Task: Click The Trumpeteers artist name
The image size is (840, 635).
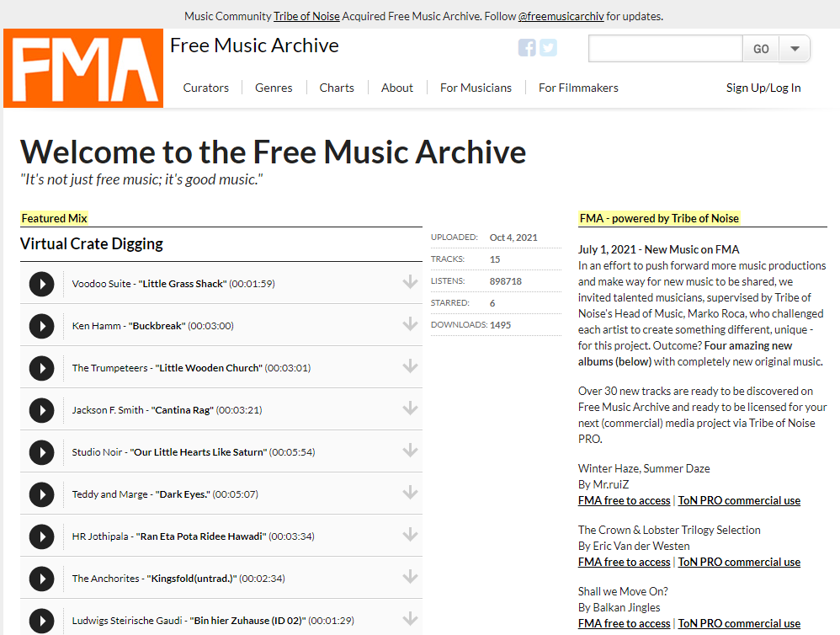Action: (109, 368)
